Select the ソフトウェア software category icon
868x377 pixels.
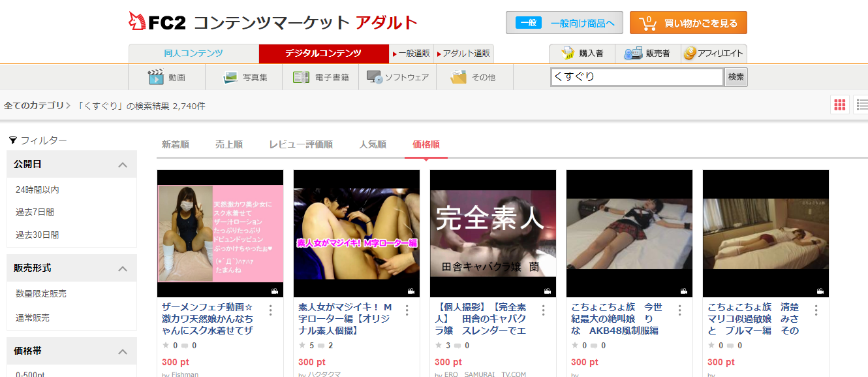374,76
